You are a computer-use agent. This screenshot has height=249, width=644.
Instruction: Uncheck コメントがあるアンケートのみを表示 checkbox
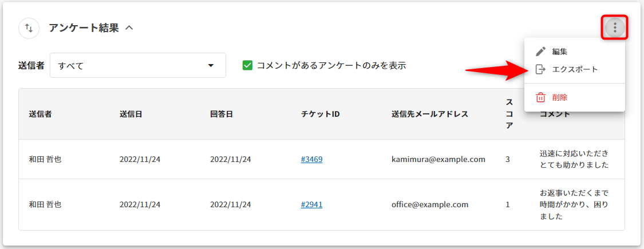247,65
